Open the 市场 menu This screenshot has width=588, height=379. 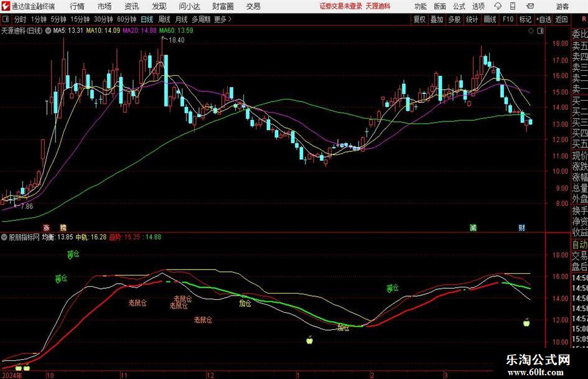(x=105, y=6)
